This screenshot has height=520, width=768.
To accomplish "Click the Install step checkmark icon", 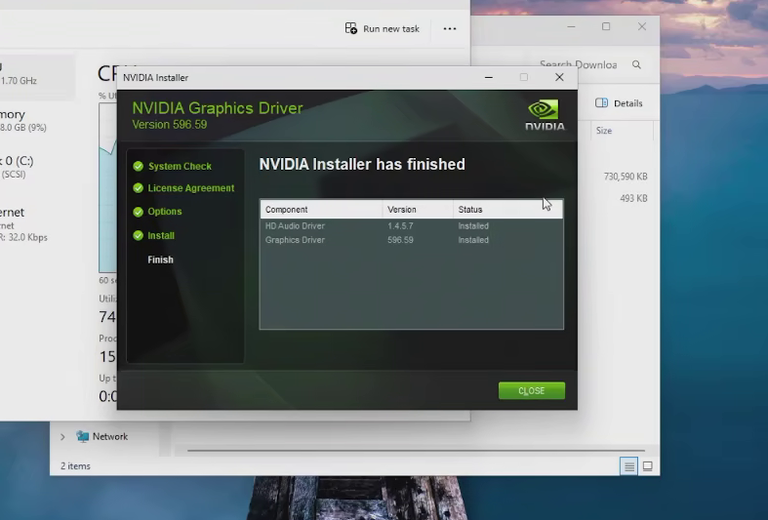I will point(138,236).
